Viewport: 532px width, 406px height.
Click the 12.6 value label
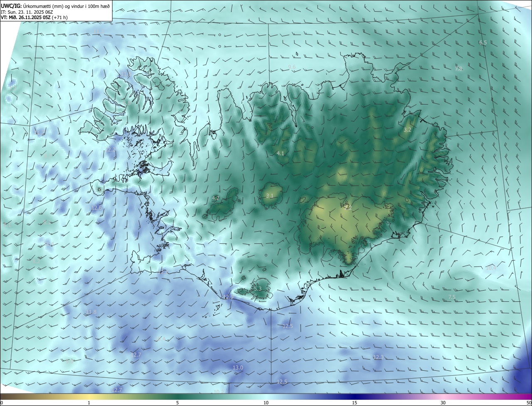pos(96,208)
